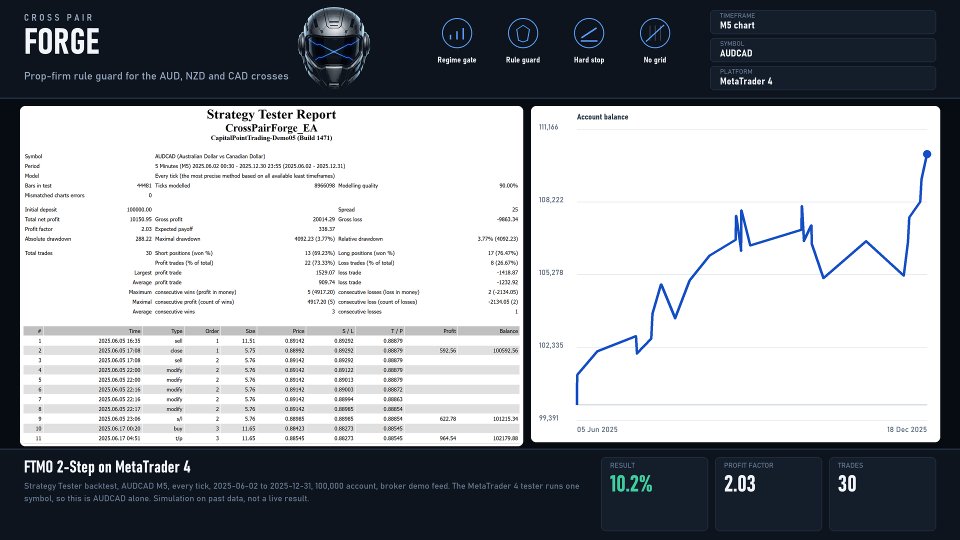The height and width of the screenshot is (540, 960).
Task: Click the T / P column header
Action: 397,331
